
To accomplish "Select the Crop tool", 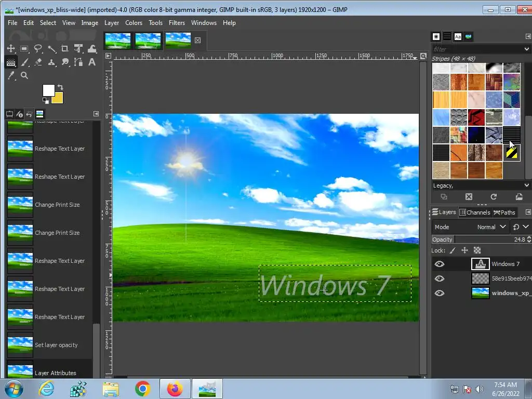I will [x=65, y=48].
